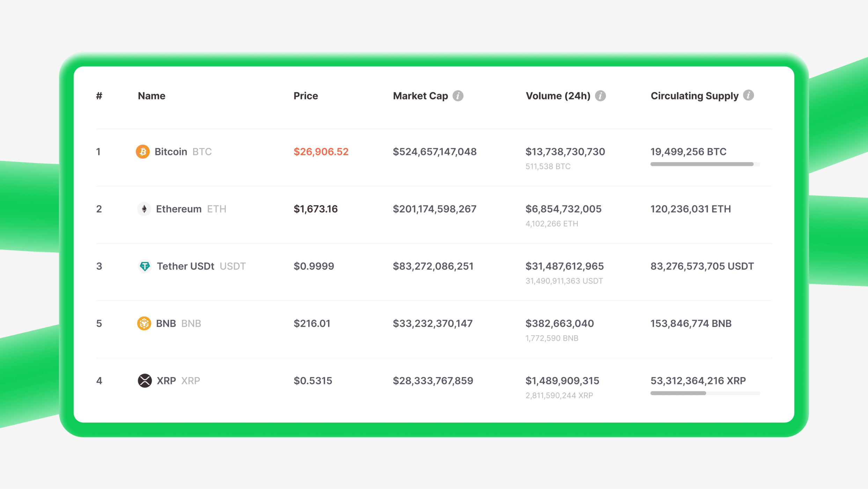Image resolution: width=868 pixels, height=489 pixels.
Task: Click rank number 2 in Ethereum row
Action: click(x=99, y=209)
